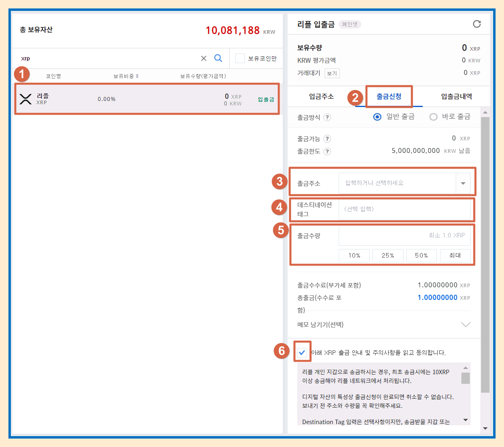Click the total assets value 10,081,188
The width and height of the screenshot is (504, 447).
(232, 31)
